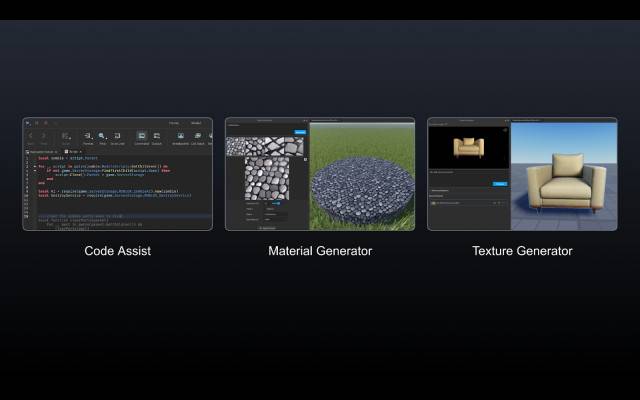The image size is (640, 400).
Task: Toggle the blue switch in Material Generator settings
Action: (x=276, y=203)
